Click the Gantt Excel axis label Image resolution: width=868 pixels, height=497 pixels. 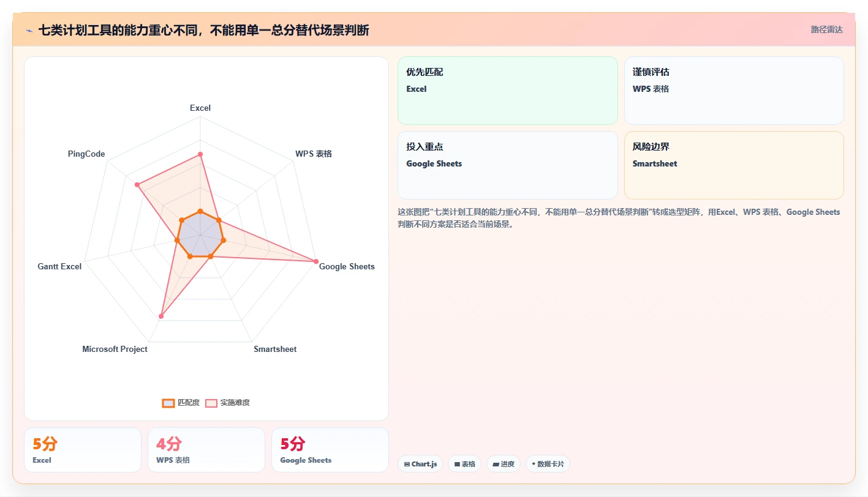click(59, 266)
